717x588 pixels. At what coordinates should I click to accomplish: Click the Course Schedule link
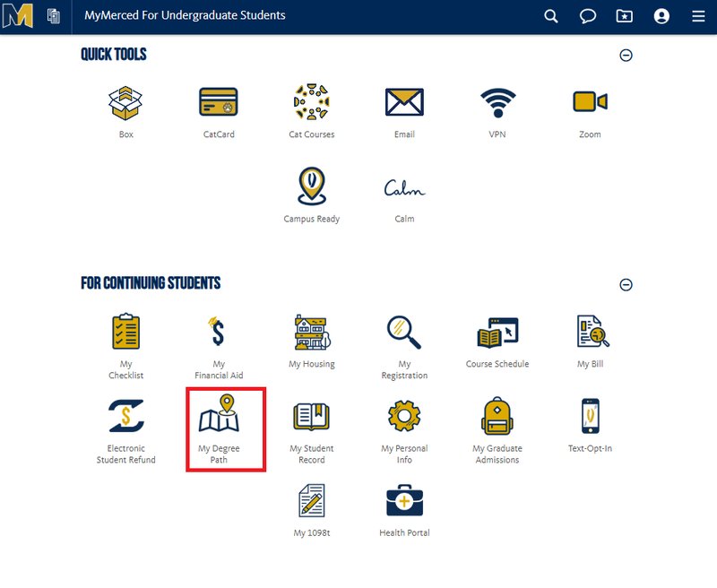coord(497,364)
